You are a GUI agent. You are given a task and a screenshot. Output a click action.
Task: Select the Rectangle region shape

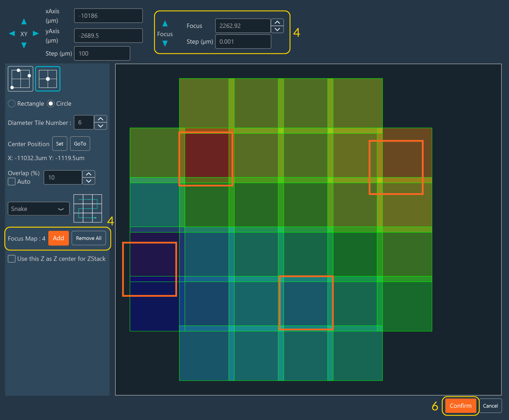11,104
